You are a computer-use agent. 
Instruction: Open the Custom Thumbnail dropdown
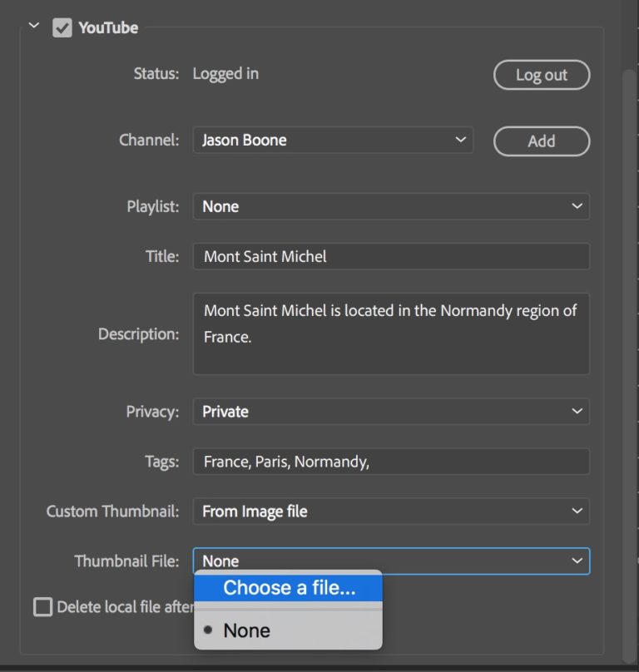tap(390, 511)
